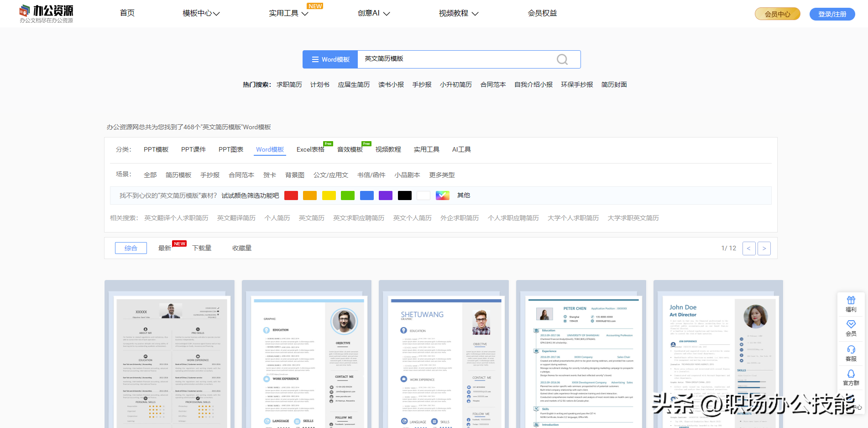Open the Word模板 search category dropdown
The image size is (868, 428).
click(330, 59)
